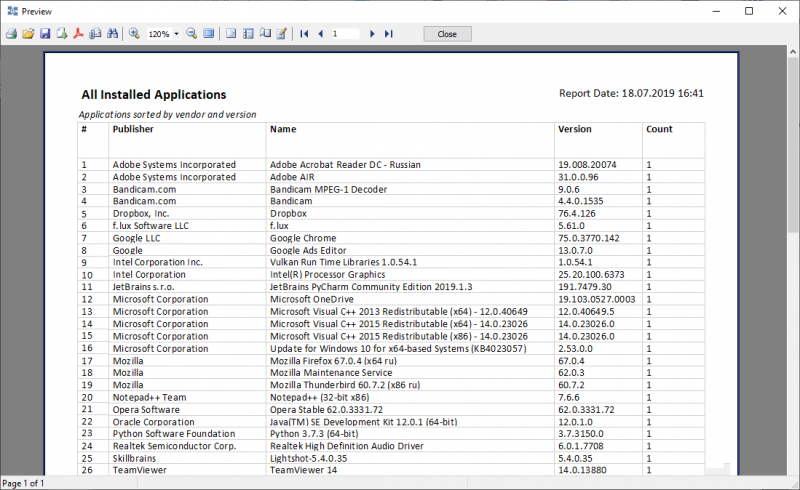Click the 'Report Date: 18.07.2019 16:41' text

click(631, 93)
